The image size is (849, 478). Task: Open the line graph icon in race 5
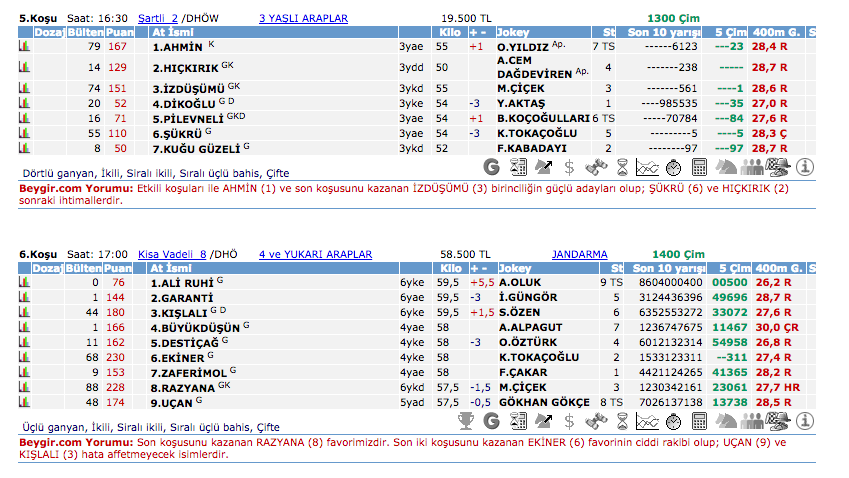(647, 166)
